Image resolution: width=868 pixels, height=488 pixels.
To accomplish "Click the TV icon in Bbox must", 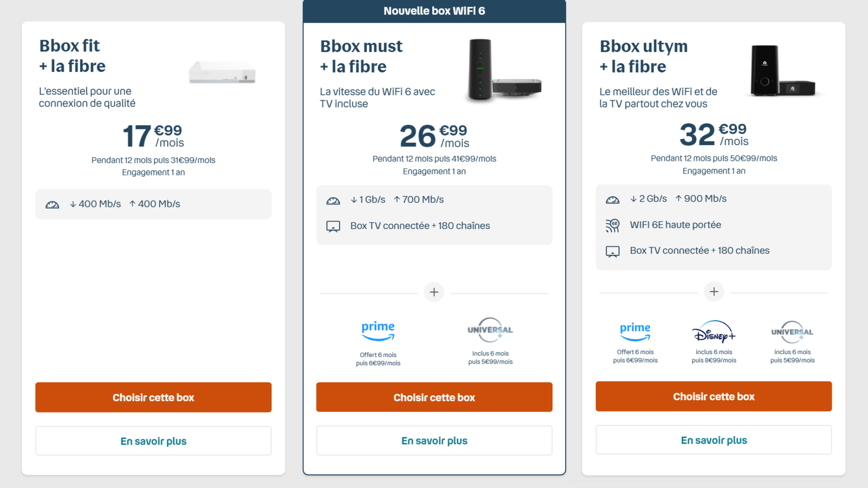I will coord(333,226).
